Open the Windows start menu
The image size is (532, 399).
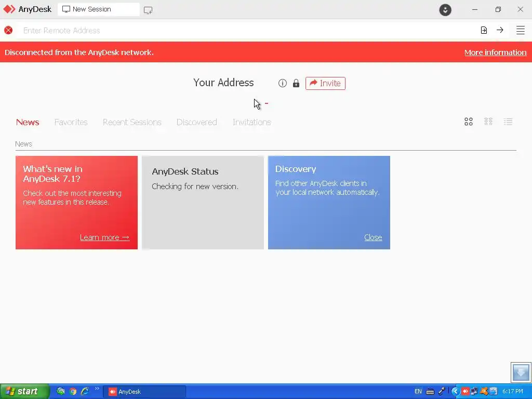coord(24,391)
